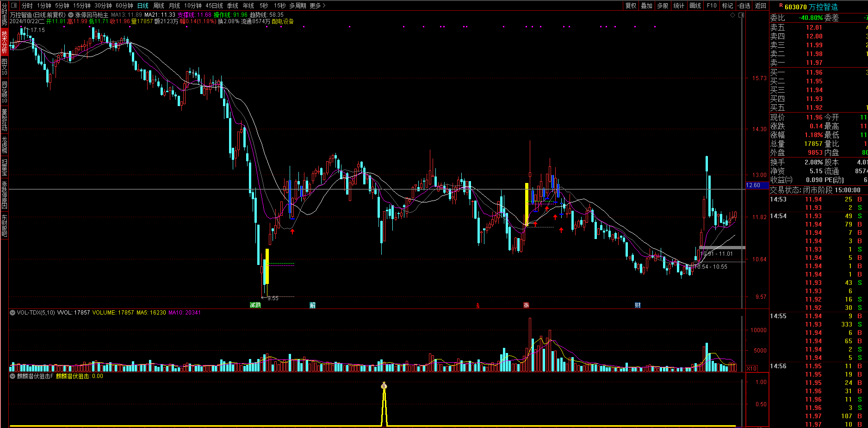Click the 财 event marker below chart
The width and height of the screenshot is (868, 428).
coord(638,305)
